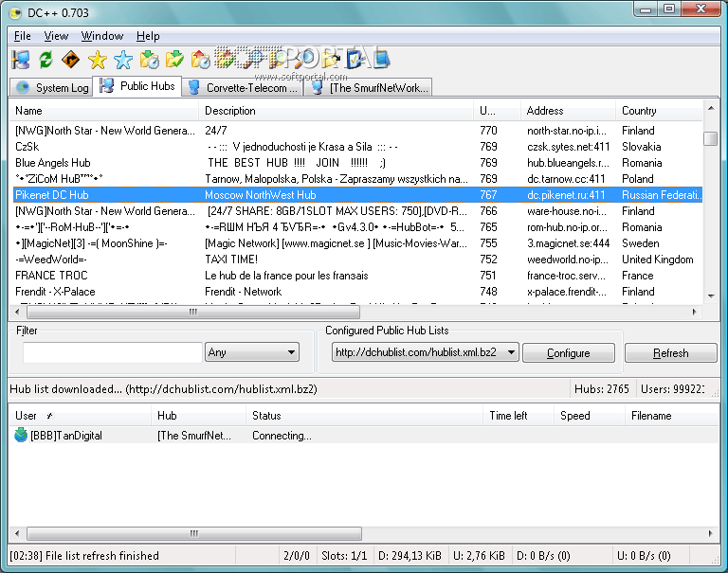
Task: Click the Open File List icon
Action: pos(330,60)
